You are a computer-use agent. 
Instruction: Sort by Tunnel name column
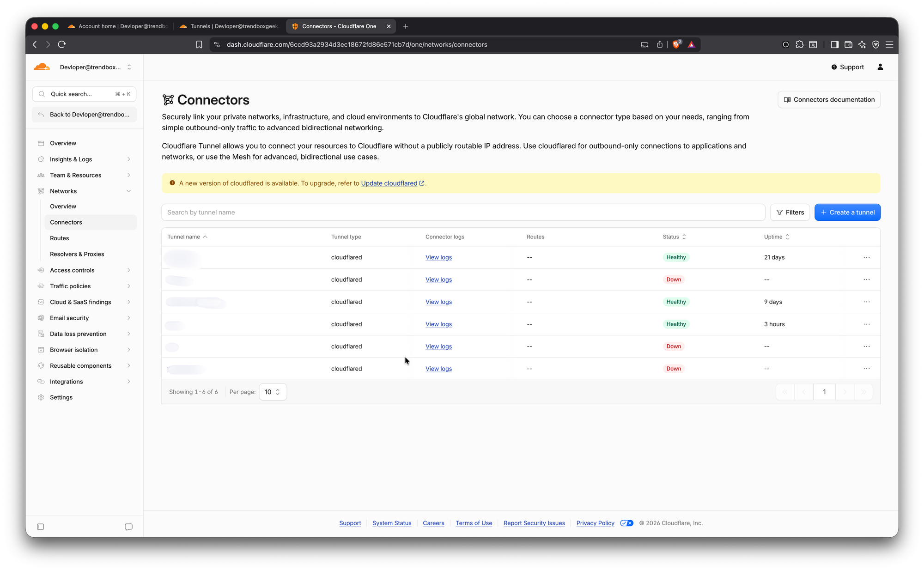(x=187, y=237)
